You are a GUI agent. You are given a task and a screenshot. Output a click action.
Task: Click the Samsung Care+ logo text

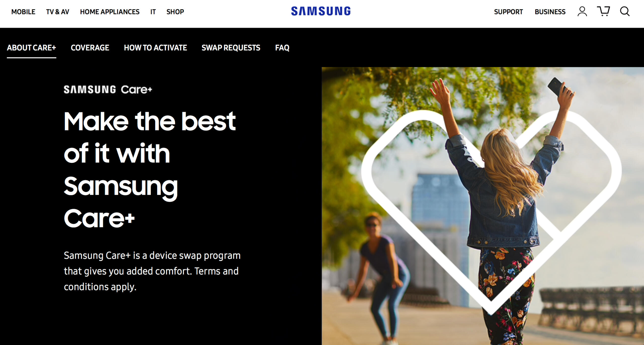pos(108,90)
